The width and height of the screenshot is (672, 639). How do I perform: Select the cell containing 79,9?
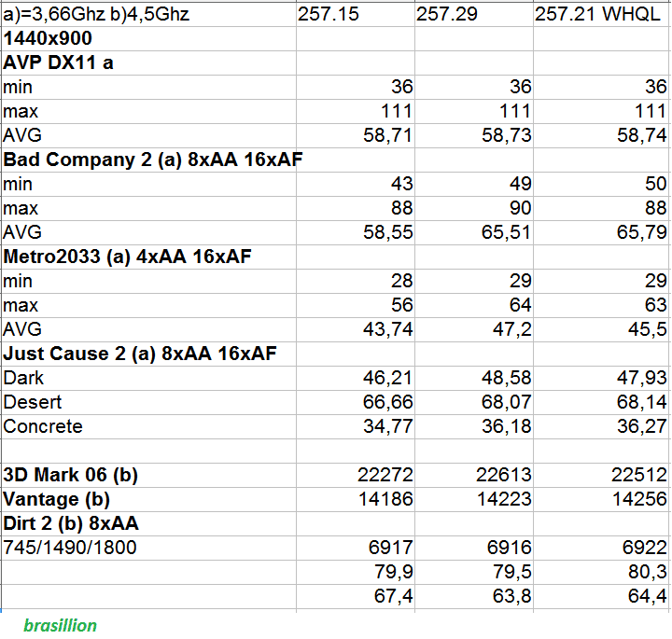coord(356,572)
